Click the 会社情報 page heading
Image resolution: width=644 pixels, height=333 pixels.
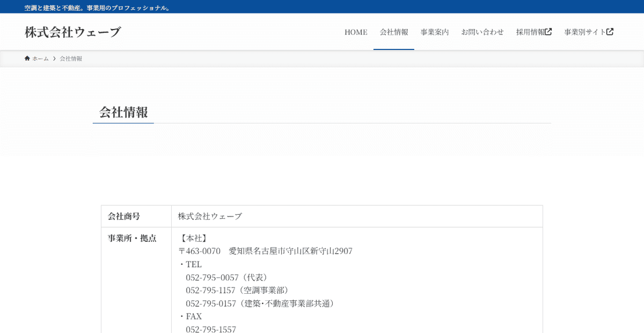coord(123,113)
